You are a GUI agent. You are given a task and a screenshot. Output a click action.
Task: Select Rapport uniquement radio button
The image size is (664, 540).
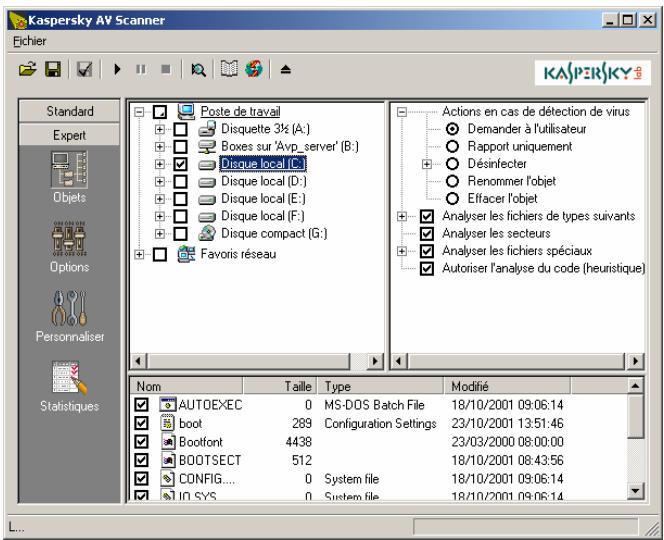click(x=452, y=147)
